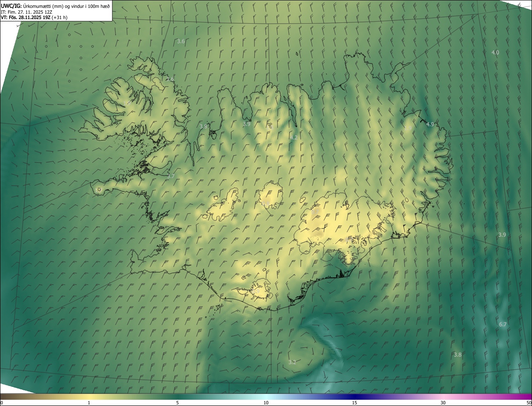This screenshot has height=406, width=532.
Task: Click the colorbar tick label 5
Action: coord(177,403)
